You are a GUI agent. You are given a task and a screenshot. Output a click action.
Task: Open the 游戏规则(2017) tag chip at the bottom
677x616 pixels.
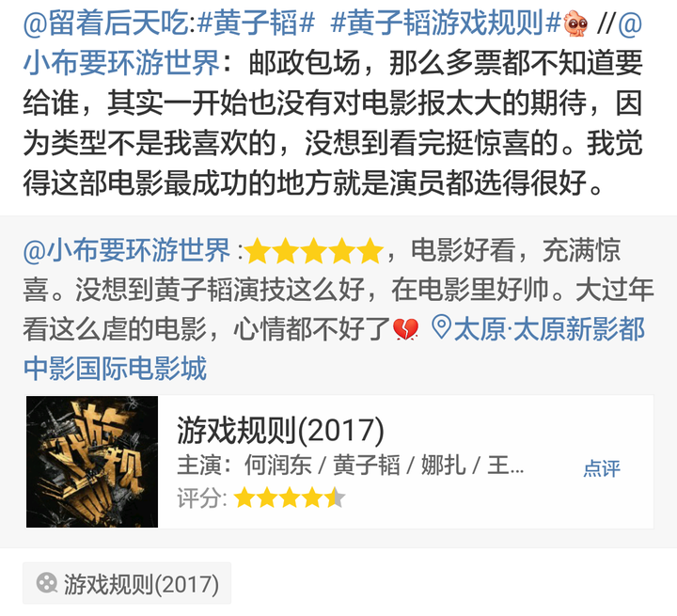[127, 583]
